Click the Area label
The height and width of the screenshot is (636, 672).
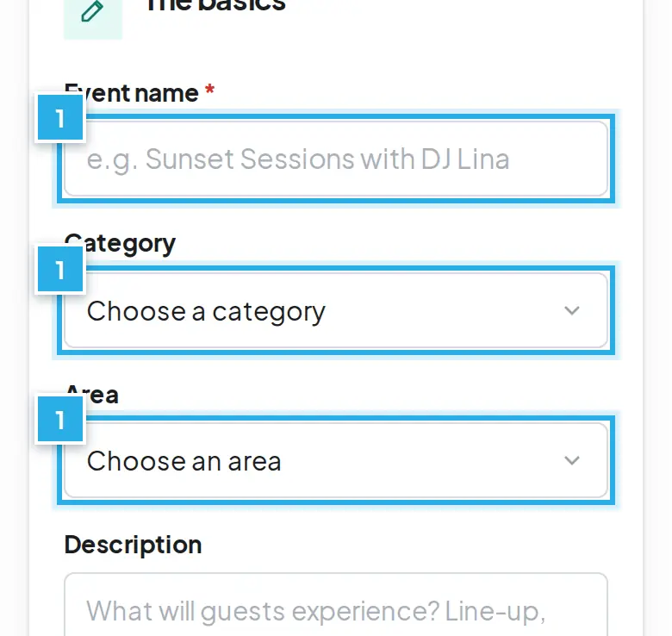click(91, 395)
